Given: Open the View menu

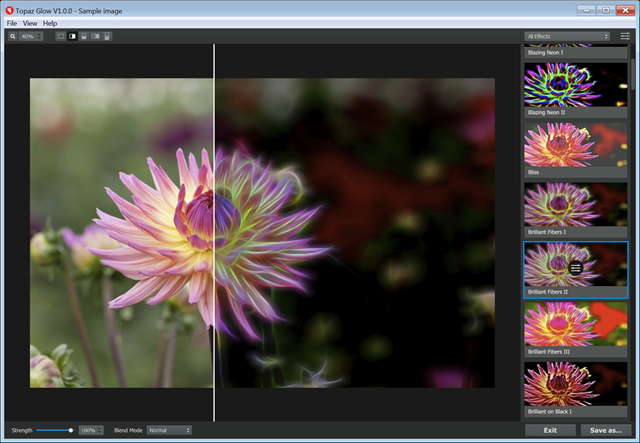Looking at the screenshot, I should 30,22.
